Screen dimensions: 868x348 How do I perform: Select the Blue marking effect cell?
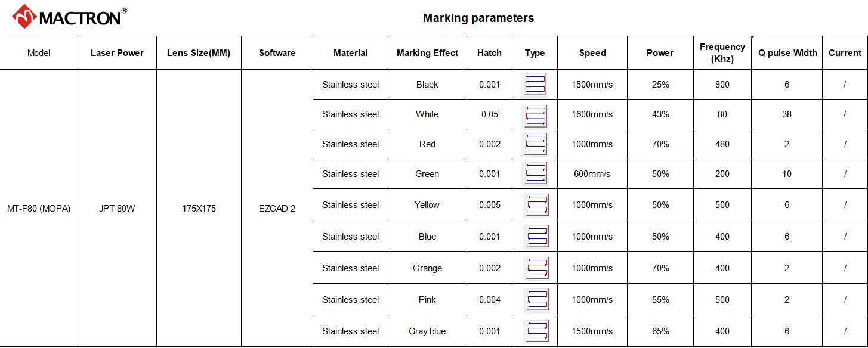coord(427,237)
